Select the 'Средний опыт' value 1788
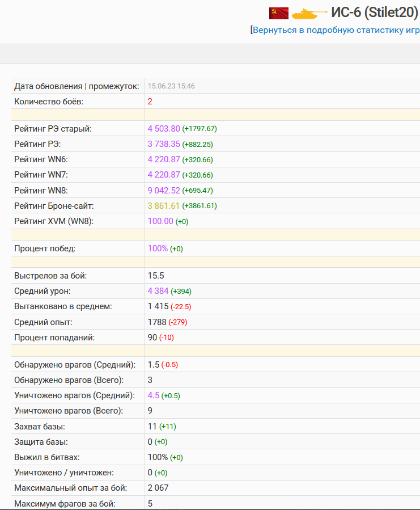 point(157,322)
